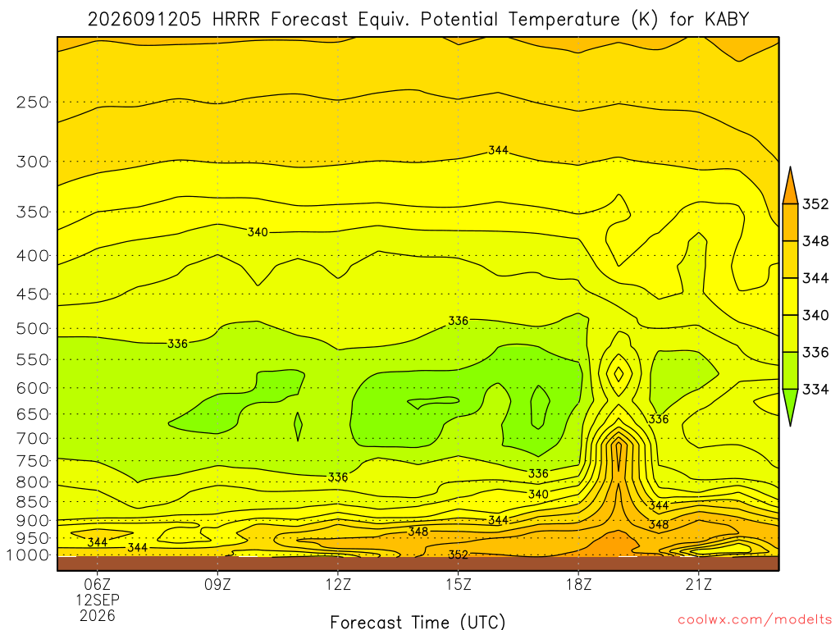Click the orange top arrow of colorbar

790,185
